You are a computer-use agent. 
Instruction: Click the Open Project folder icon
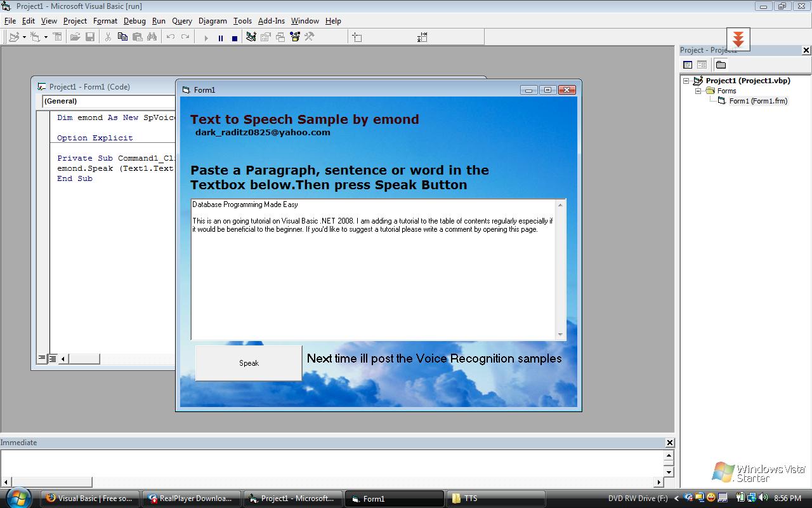coord(75,37)
